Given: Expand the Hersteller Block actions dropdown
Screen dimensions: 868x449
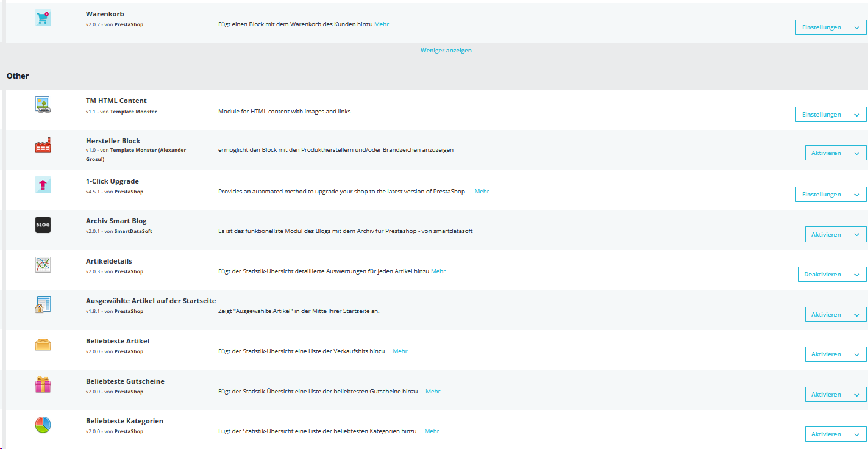Looking at the screenshot, I should click(x=856, y=153).
